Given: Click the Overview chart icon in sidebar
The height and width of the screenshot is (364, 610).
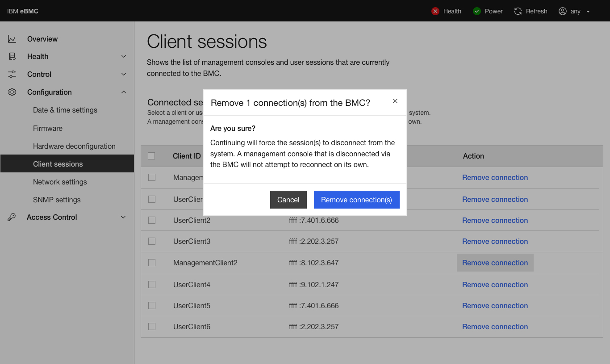Looking at the screenshot, I should pyautogui.click(x=12, y=39).
